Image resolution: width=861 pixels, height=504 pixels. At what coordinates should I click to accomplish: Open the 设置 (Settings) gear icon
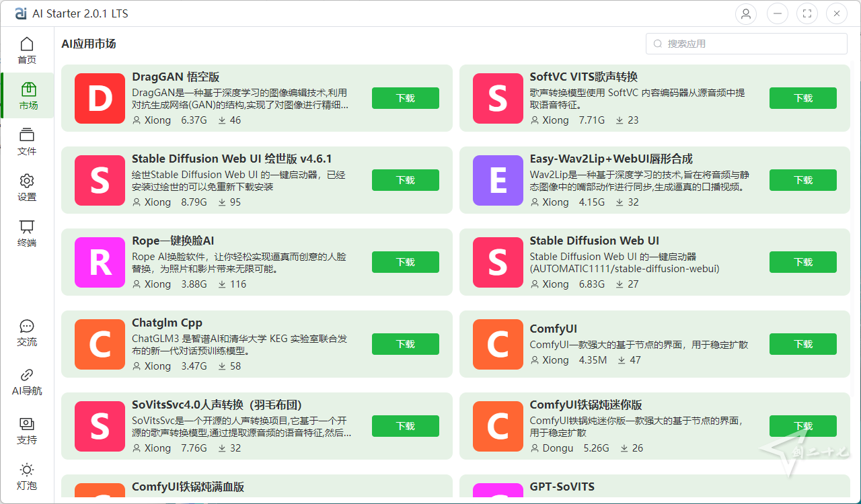tap(27, 187)
